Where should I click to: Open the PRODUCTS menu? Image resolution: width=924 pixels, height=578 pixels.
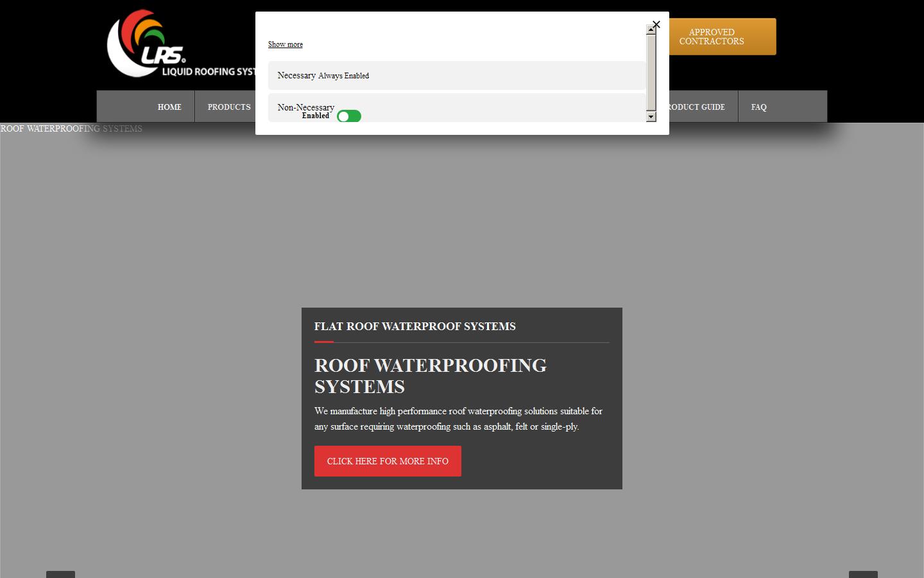[x=228, y=107]
